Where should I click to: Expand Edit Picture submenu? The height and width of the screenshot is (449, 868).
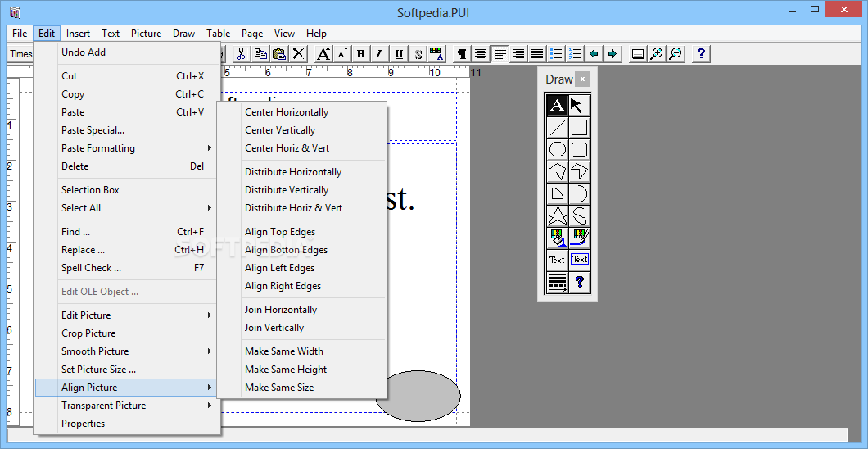tap(127, 315)
